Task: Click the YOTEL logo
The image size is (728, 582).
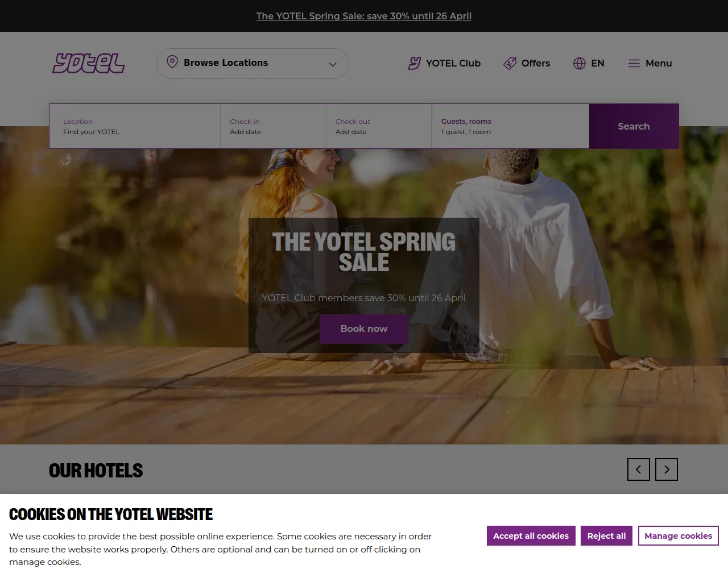Action: click(x=89, y=63)
